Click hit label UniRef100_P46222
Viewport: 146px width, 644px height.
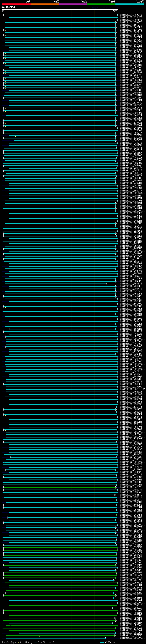[x=131, y=334]
